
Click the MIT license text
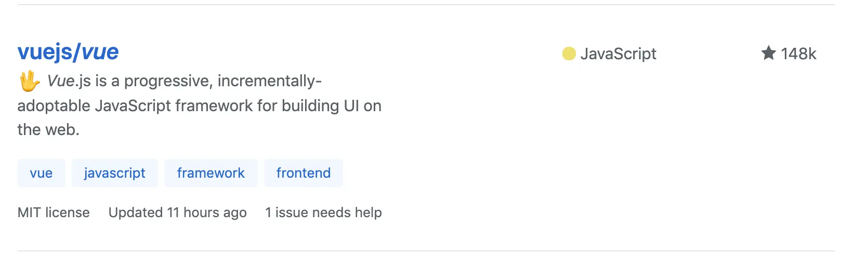click(x=54, y=212)
